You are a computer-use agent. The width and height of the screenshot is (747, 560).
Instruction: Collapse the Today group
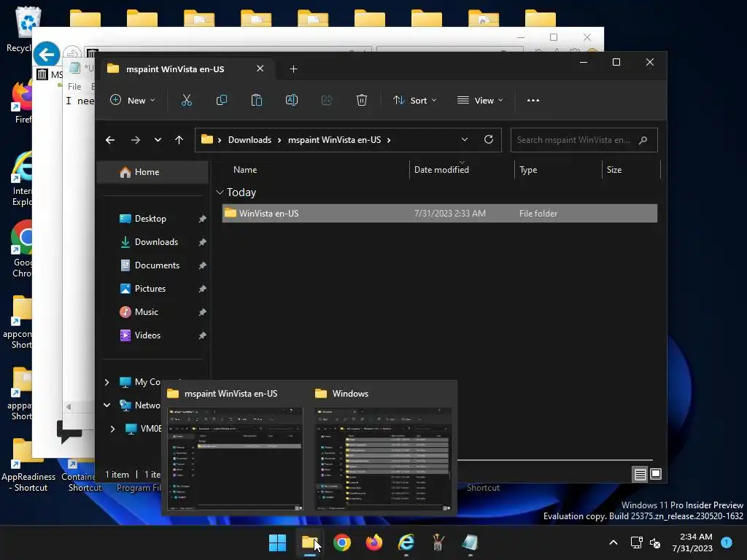[220, 192]
